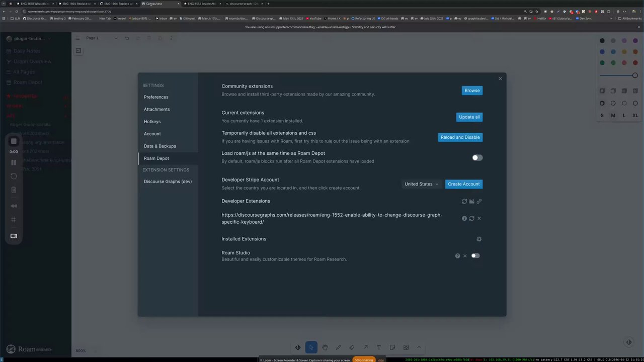
Task: Choose size S in style panel
Action: click(x=602, y=116)
